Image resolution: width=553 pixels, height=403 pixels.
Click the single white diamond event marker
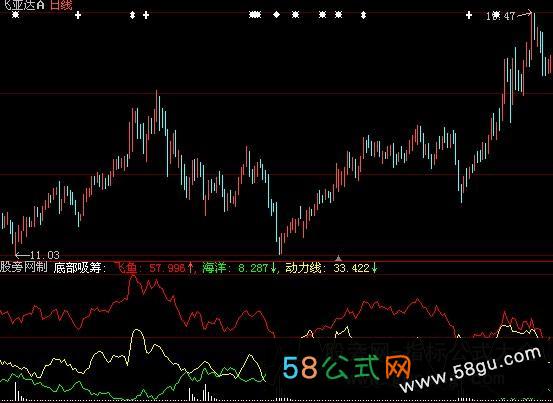[276, 14]
